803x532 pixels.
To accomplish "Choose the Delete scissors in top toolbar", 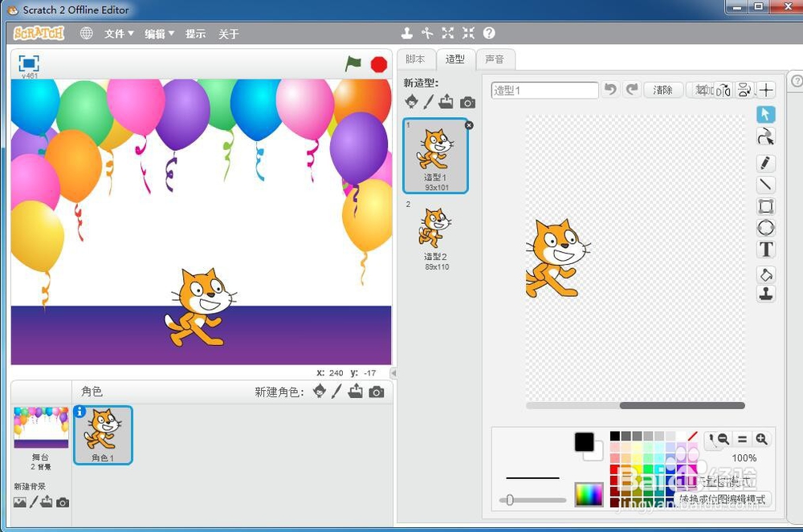I will pos(427,33).
